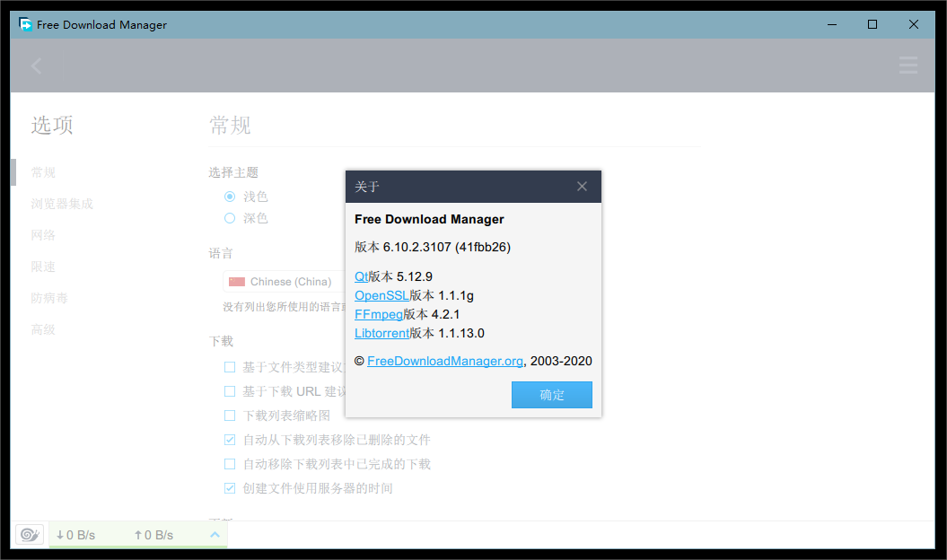947x560 pixels.
Task: Select the 限速 settings section
Action: click(x=43, y=267)
